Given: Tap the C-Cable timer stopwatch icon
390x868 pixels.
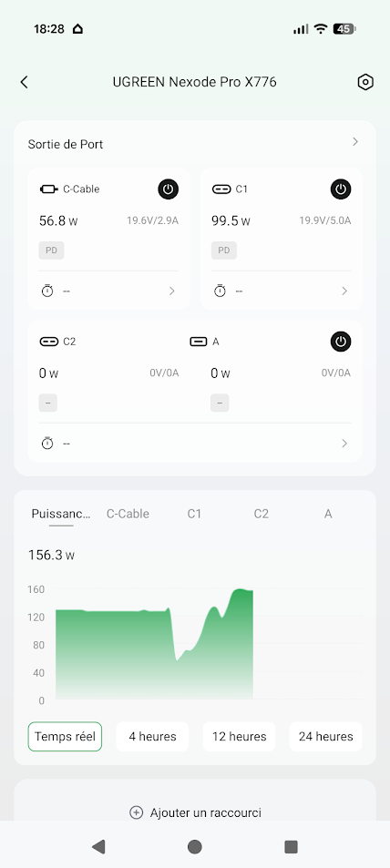Looking at the screenshot, I should 47,291.
